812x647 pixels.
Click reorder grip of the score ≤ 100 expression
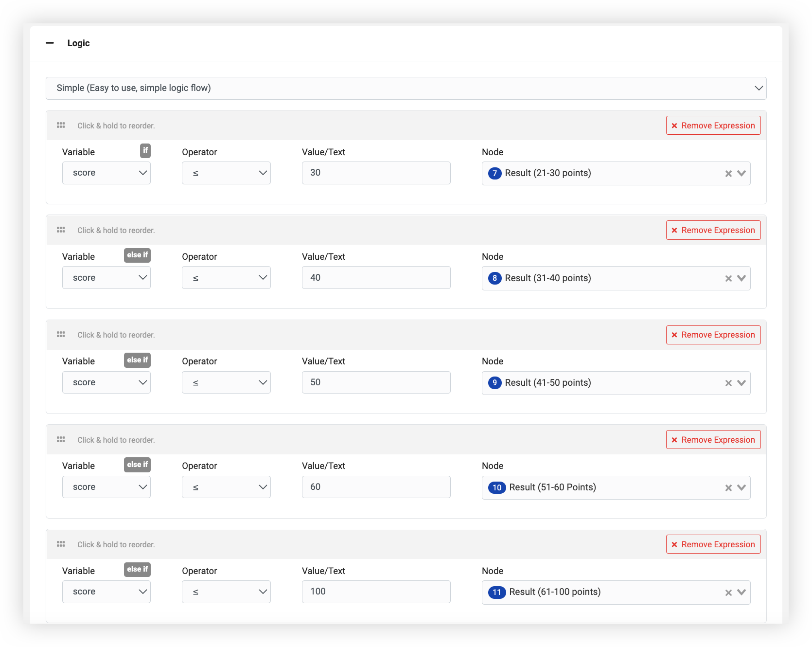point(61,544)
